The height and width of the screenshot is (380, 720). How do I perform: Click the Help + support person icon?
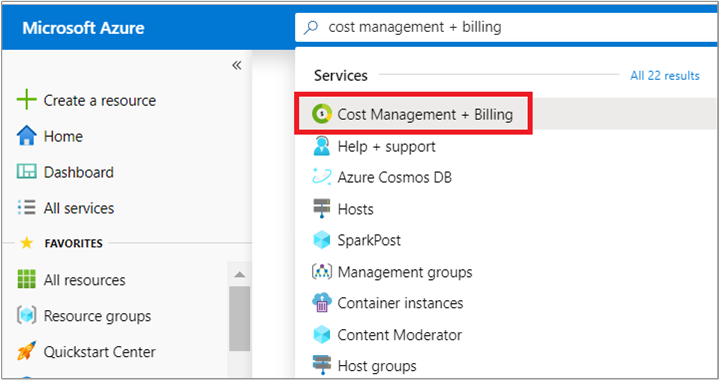click(x=321, y=146)
